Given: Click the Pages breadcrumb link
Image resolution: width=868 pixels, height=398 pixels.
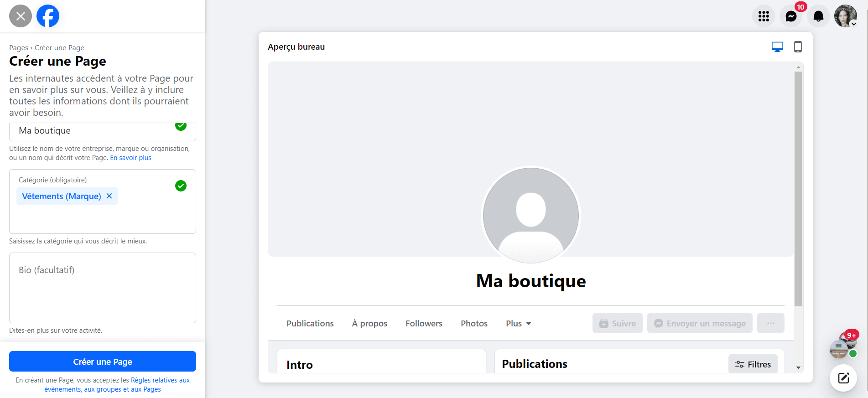Looking at the screenshot, I should point(18,48).
